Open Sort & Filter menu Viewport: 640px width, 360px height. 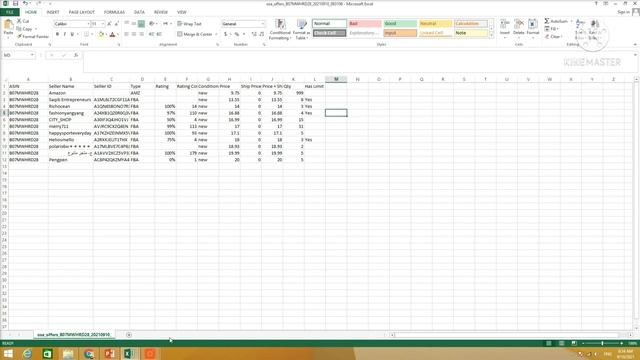click(x=581, y=29)
